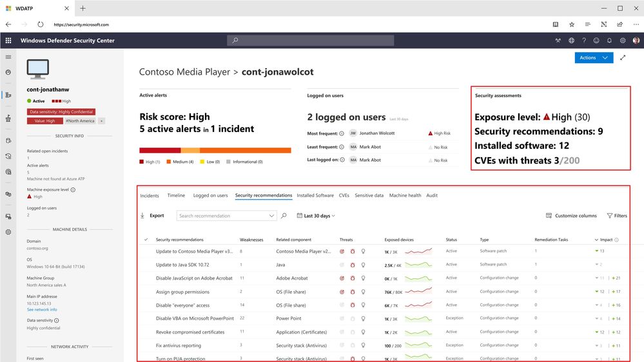Screen dimensions: 644x362
Task: Open Revoke compromised certificates recommendation
Action: click(190, 332)
